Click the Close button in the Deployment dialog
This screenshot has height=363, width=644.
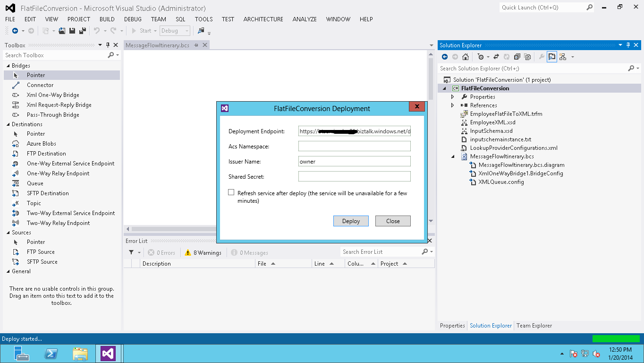point(393,221)
